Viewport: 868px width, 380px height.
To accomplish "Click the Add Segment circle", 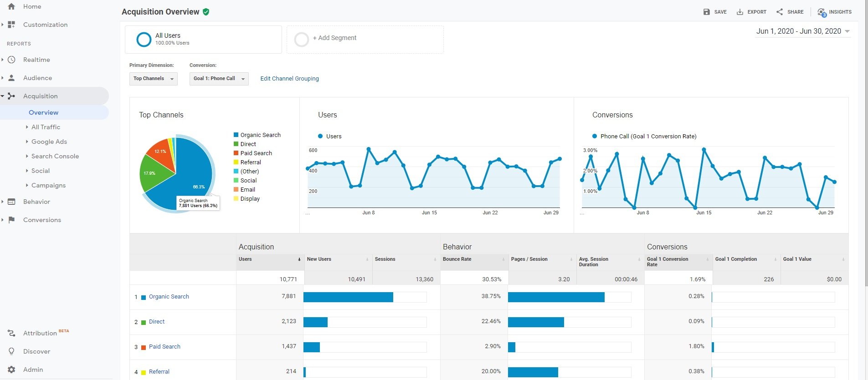I will pos(301,40).
